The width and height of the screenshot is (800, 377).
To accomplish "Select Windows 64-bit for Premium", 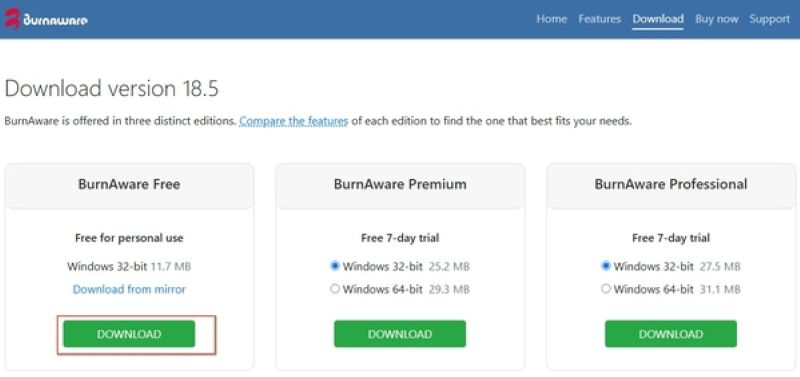I will click(335, 289).
